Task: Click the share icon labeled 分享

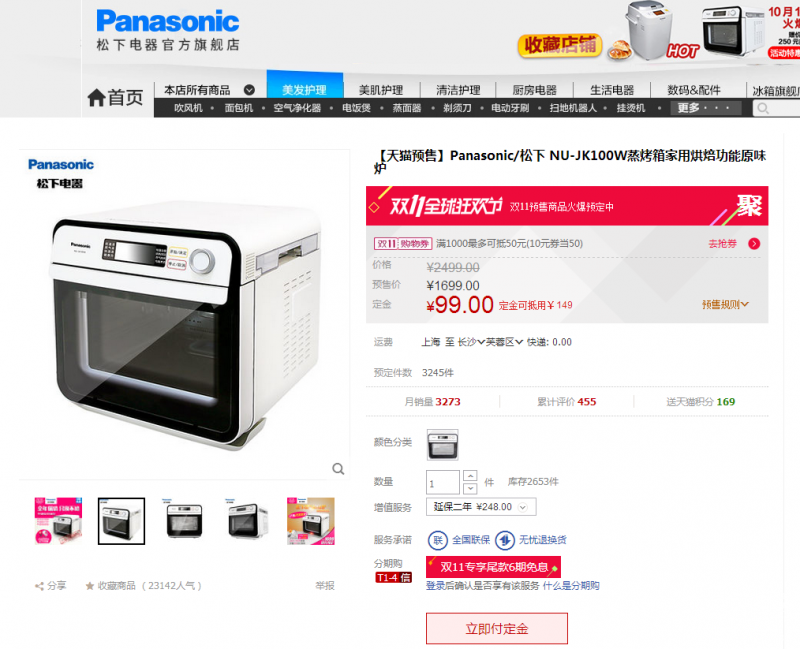Action: click(x=39, y=586)
